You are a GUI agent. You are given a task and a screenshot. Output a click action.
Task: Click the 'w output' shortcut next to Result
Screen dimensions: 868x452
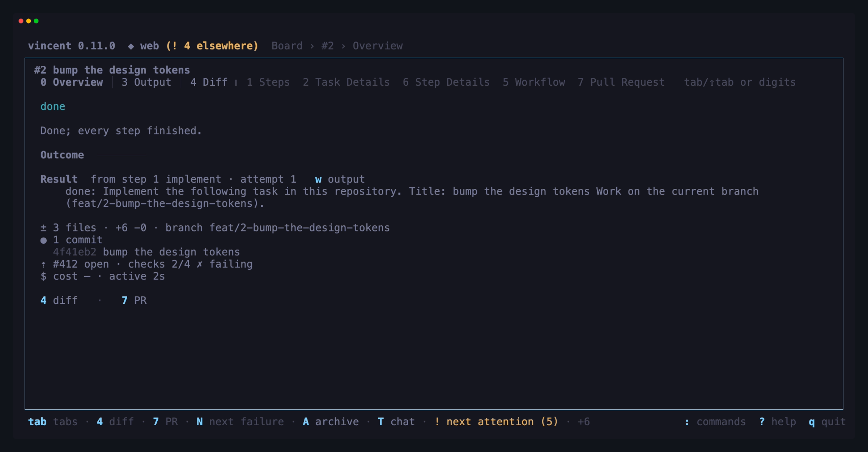click(x=340, y=179)
